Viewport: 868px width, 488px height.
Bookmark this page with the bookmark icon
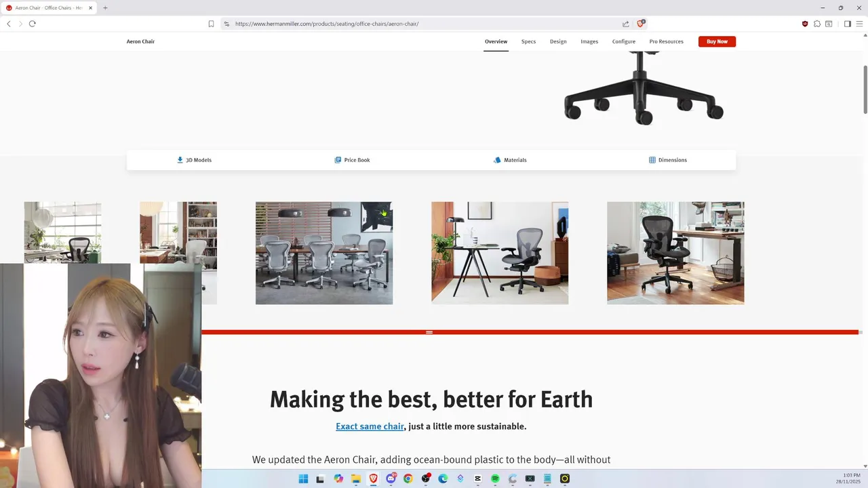coord(211,24)
